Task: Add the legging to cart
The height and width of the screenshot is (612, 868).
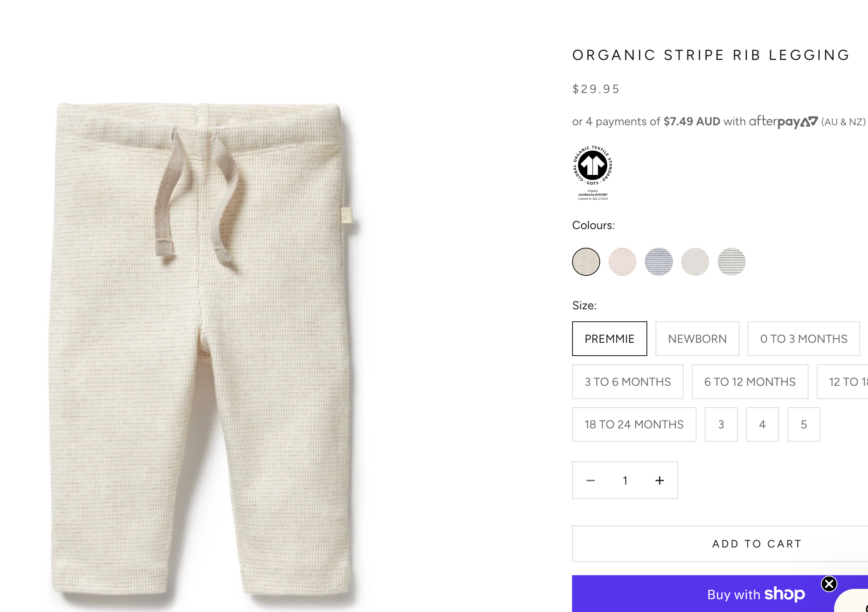Action: pos(756,544)
